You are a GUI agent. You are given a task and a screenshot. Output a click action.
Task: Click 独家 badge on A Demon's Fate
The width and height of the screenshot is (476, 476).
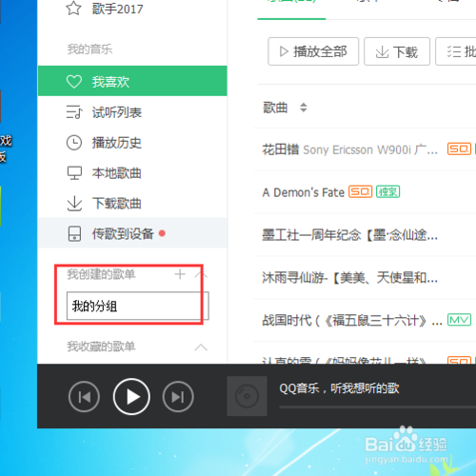[x=387, y=191]
